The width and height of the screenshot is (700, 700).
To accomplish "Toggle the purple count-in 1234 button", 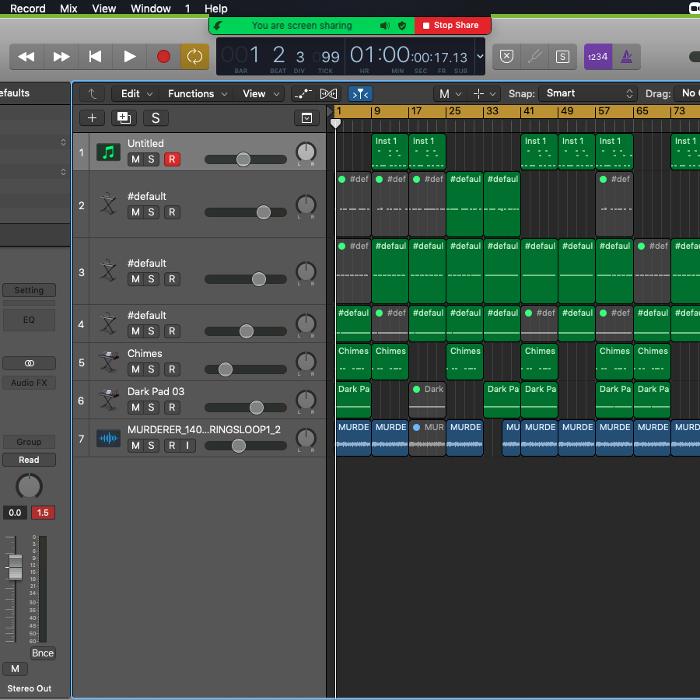I will point(597,57).
